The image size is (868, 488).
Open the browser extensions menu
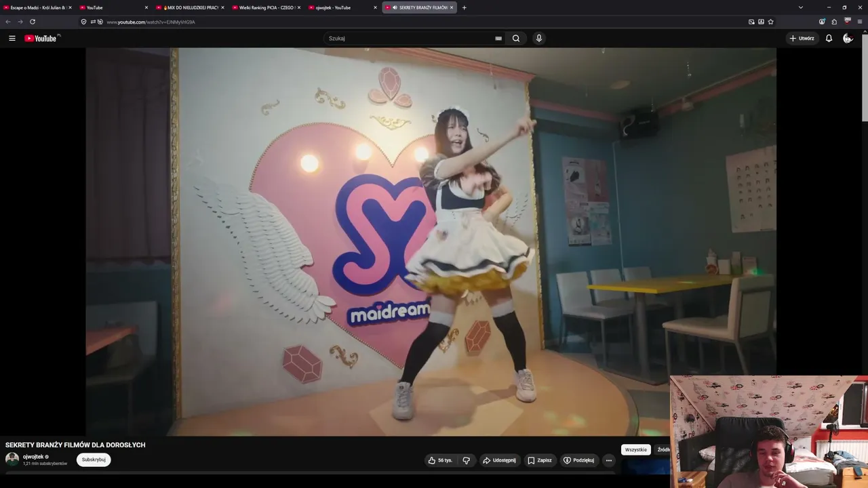pyautogui.click(x=834, y=22)
